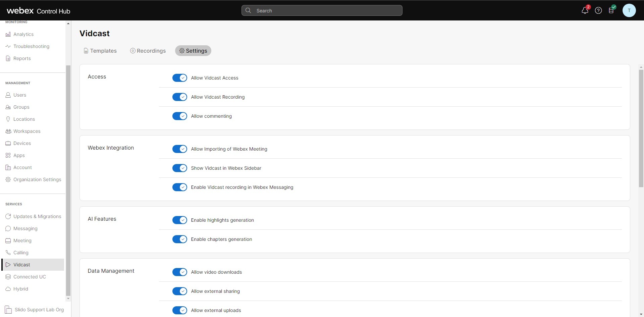This screenshot has width=644, height=317.
Task: Switch to the Templates tab
Action: tap(100, 51)
